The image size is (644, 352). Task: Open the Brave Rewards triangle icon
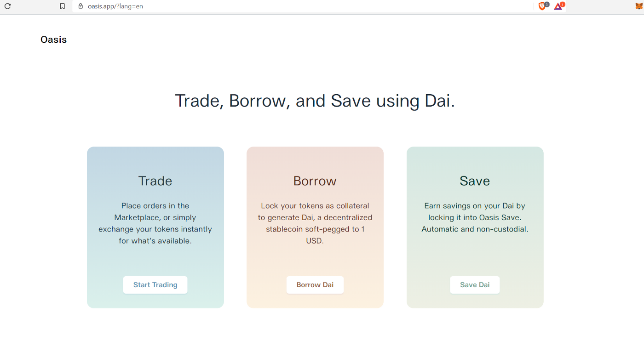pyautogui.click(x=558, y=6)
